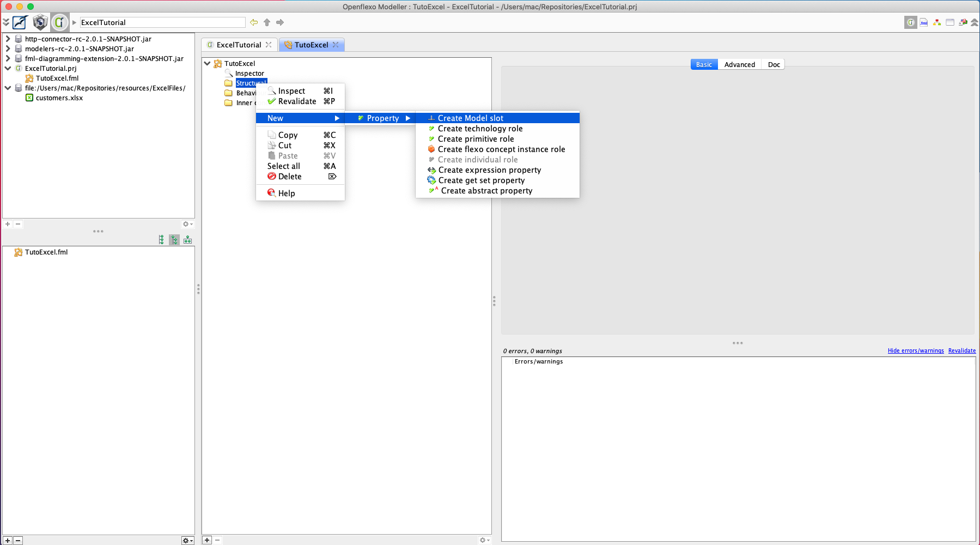The image size is (980, 545).
Task: Click plus button below TutoExcel editor tree
Action: click(x=207, y=540)
